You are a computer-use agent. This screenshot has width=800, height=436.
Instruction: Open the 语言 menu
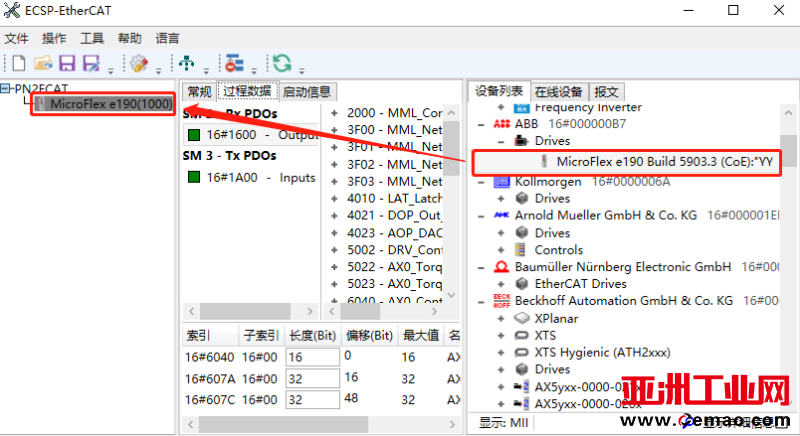[x=167, y=38]
